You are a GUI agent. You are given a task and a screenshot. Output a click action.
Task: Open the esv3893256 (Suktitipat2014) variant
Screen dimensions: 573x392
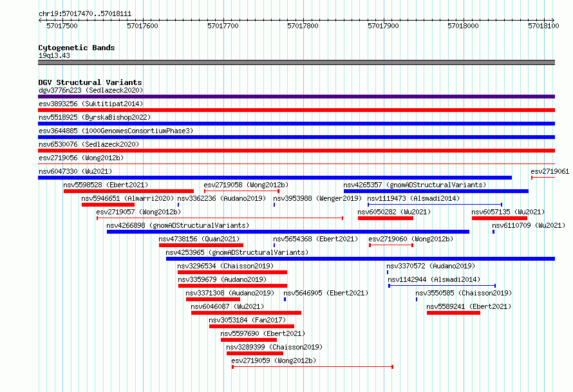click(x=91, y=104)
